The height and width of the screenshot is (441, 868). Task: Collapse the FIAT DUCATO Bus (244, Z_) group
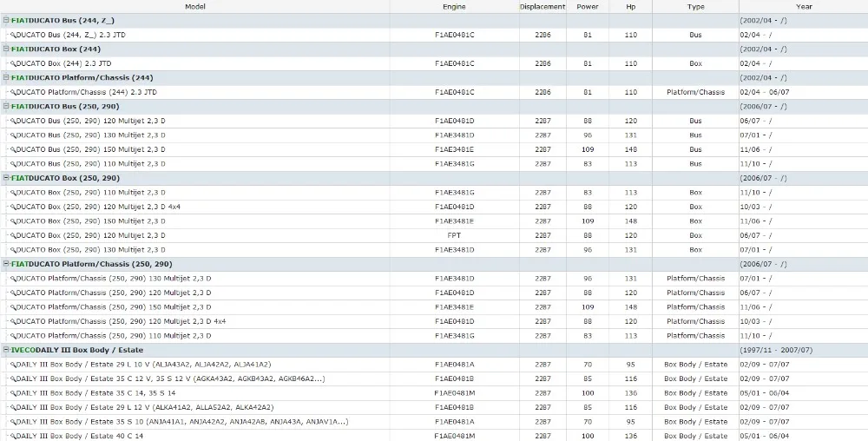6,20
